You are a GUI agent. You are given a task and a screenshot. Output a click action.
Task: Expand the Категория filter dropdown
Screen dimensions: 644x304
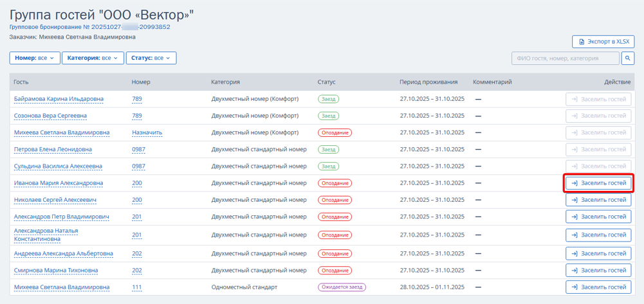pos(93,58)
